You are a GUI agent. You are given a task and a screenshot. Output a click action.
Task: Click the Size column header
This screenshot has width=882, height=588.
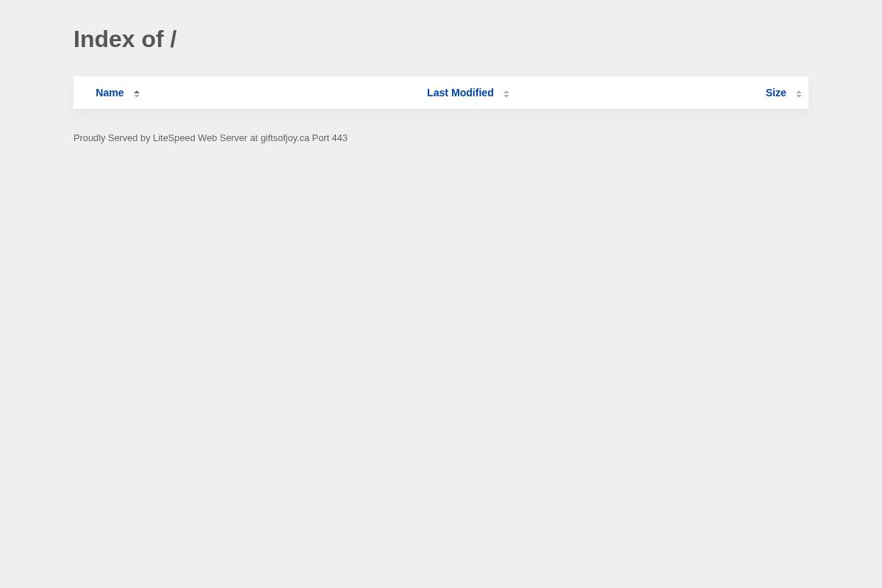[x=775, y=93]
